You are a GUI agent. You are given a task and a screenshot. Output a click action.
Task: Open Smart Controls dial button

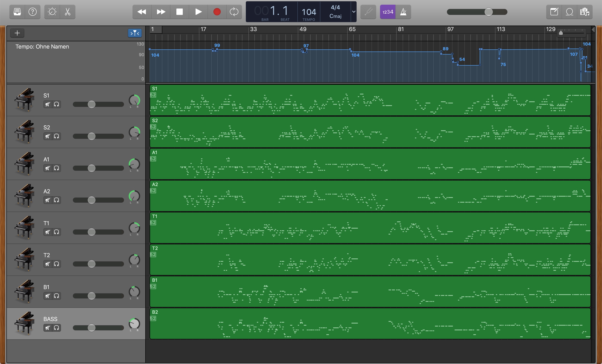pyautogui.click(x=52, y=12)
